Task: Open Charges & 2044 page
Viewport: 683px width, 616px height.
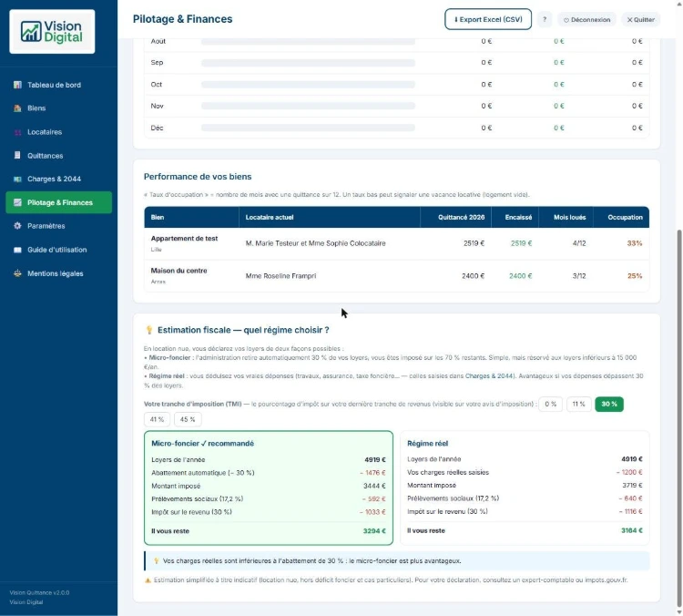Action: point(59,179)
